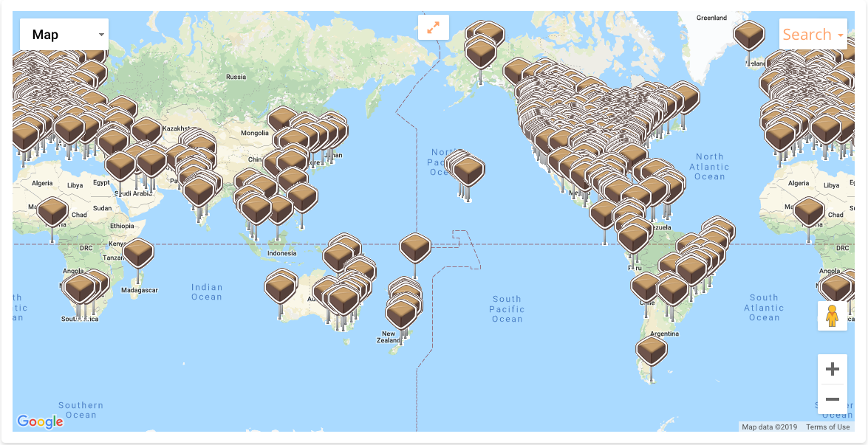Select the front box marker over New Zealand
The width and height of the screenshot is (868, 445).
pos(401,314)
